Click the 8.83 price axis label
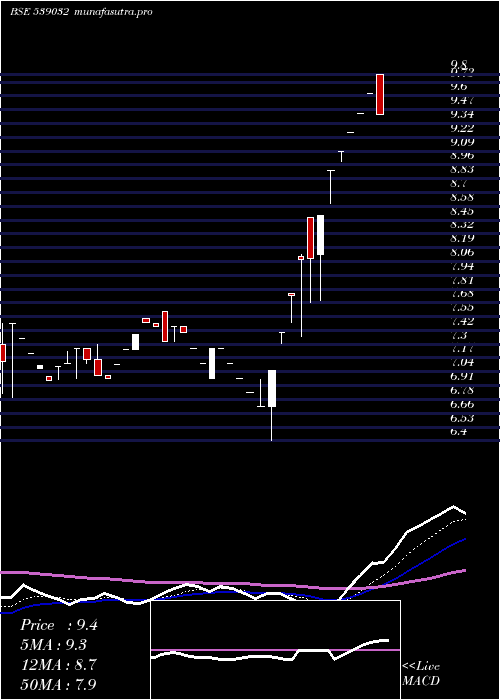 462,169
